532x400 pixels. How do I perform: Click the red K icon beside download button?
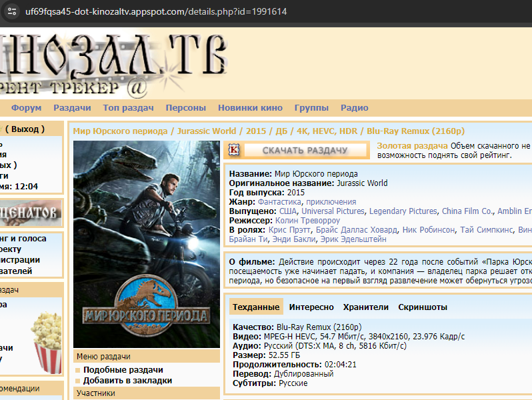(234, 150)
